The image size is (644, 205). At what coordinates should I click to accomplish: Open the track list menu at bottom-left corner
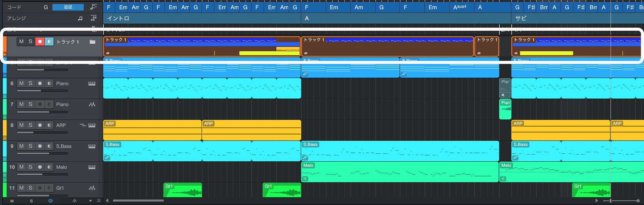click(x=99, y=201)
